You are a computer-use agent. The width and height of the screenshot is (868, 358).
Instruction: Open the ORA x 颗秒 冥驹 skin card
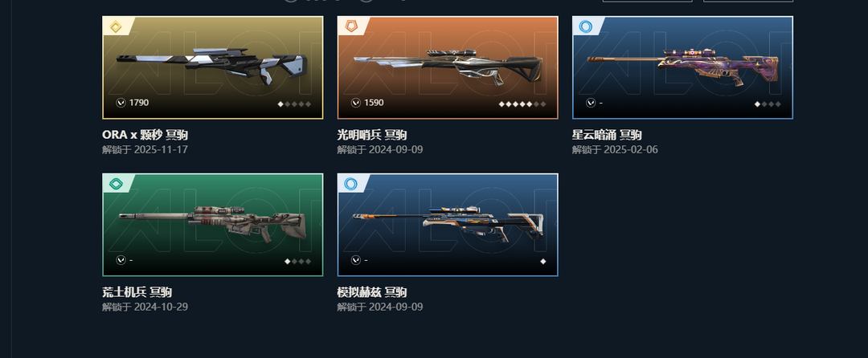click(x=212, y=67)
